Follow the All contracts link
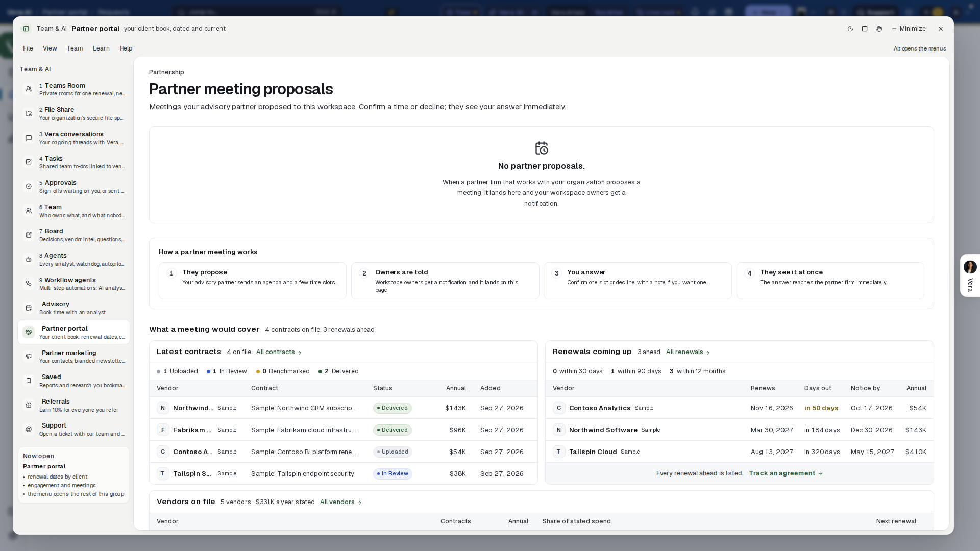 pos(279,352)
